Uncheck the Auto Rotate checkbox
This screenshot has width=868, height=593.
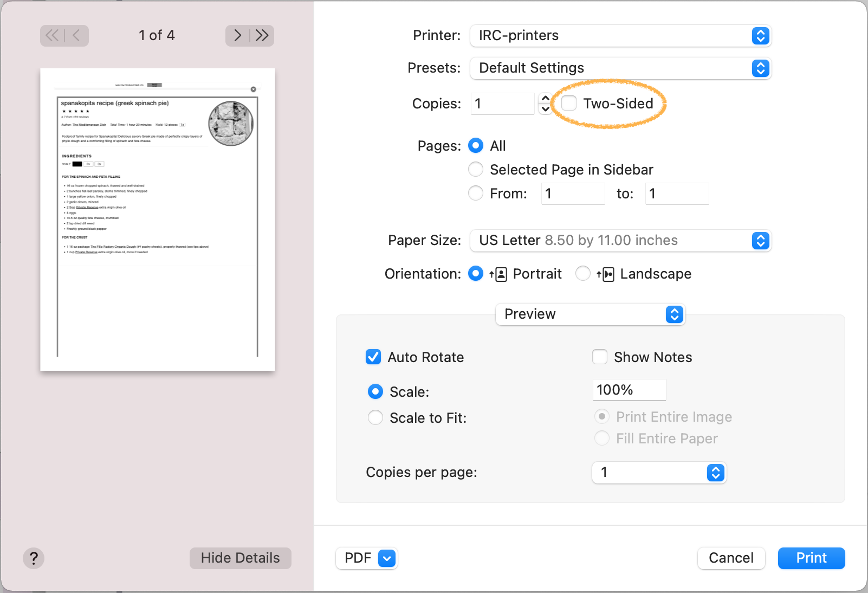coord(373,357)
